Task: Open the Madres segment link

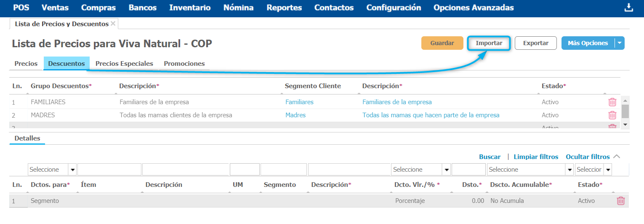Action: click(295, 115)
